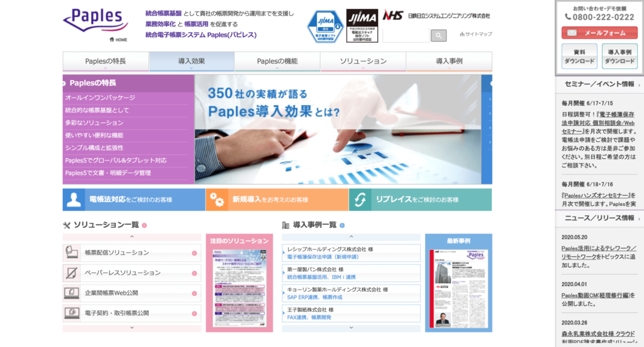Click the pink arrow on ペーパーレスソリューション row
644x347 pixels.
tap(194, 273)
